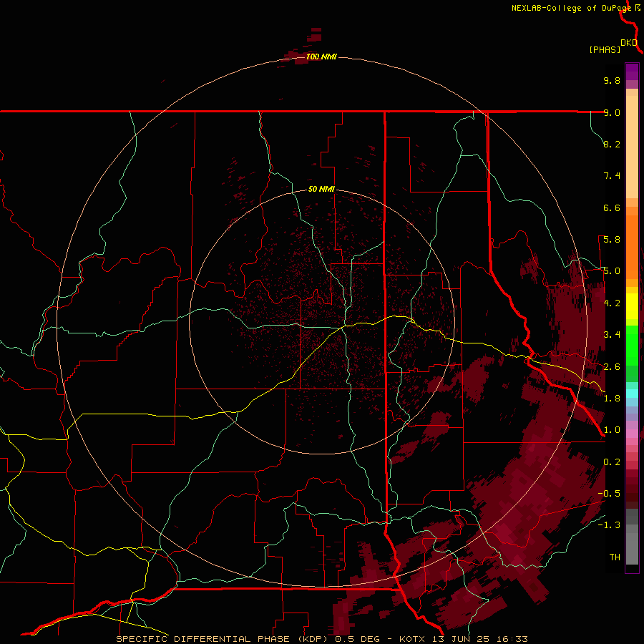Click the 9.0 legend value
644x644 pixels.
tap(612, 112)
